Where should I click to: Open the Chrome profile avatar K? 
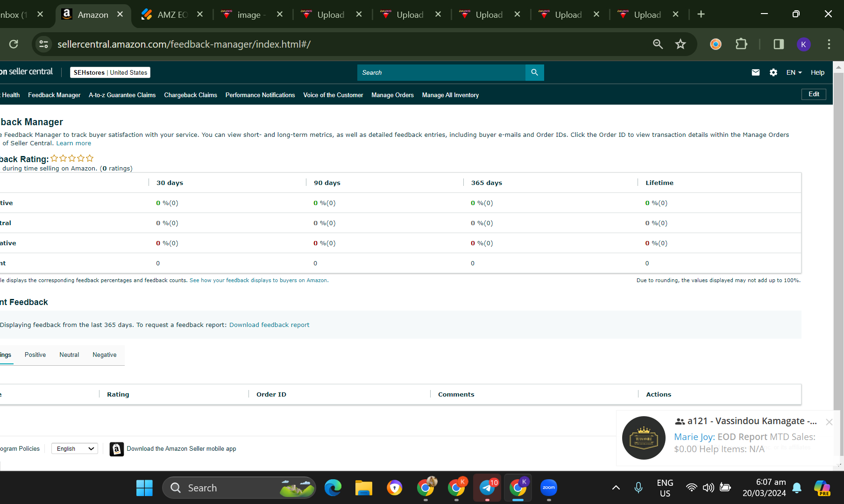pyautogui.click(x=803, y=44)
